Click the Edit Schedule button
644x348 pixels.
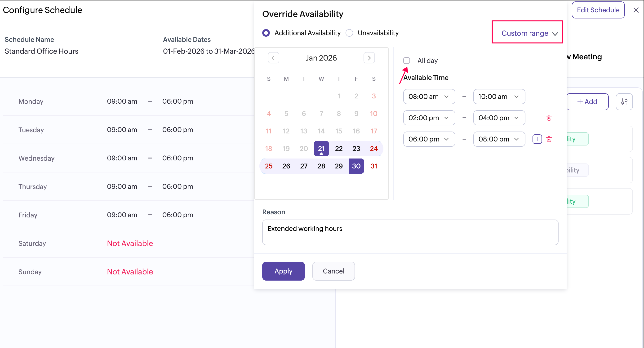tap(598, 10)
